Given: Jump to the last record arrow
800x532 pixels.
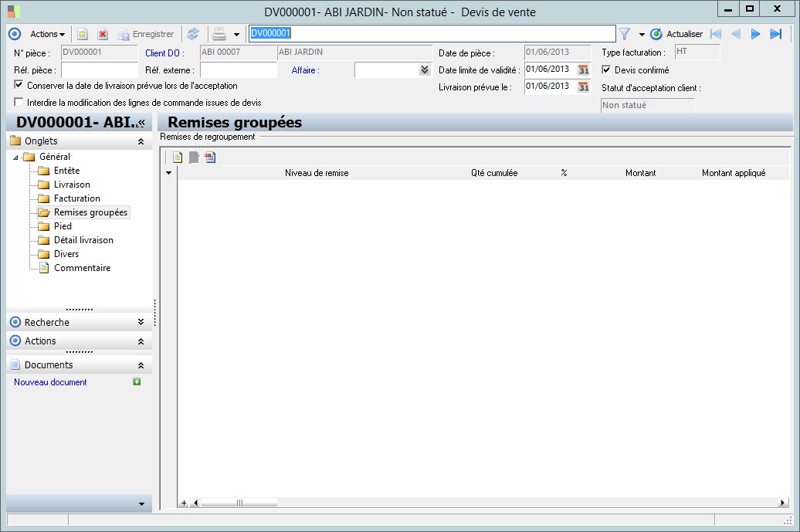Looking at the screenshot, I should [776, 34].
